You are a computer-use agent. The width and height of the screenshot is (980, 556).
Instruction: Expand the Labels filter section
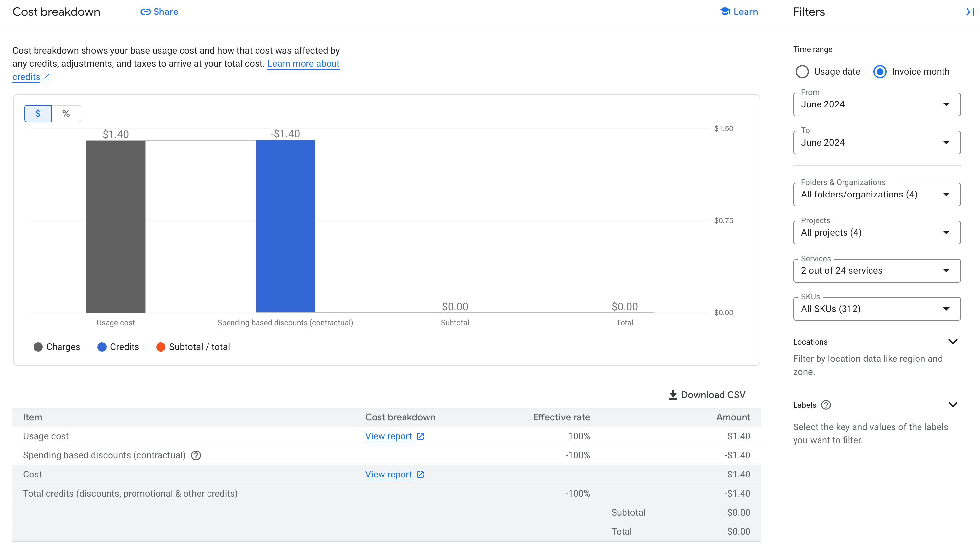pyautogui.click(x=953, y=405)
